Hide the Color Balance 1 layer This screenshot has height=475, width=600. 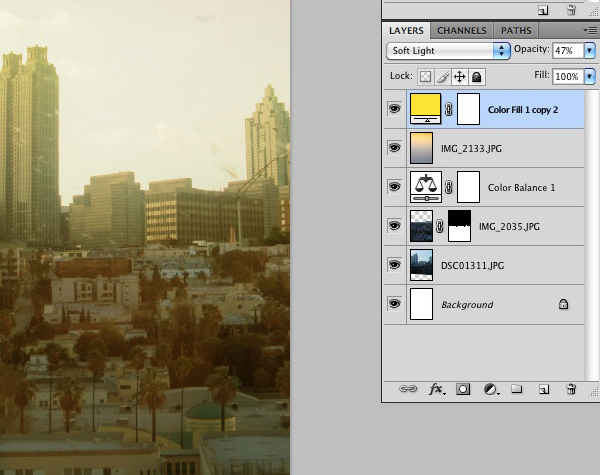(394, 186)
